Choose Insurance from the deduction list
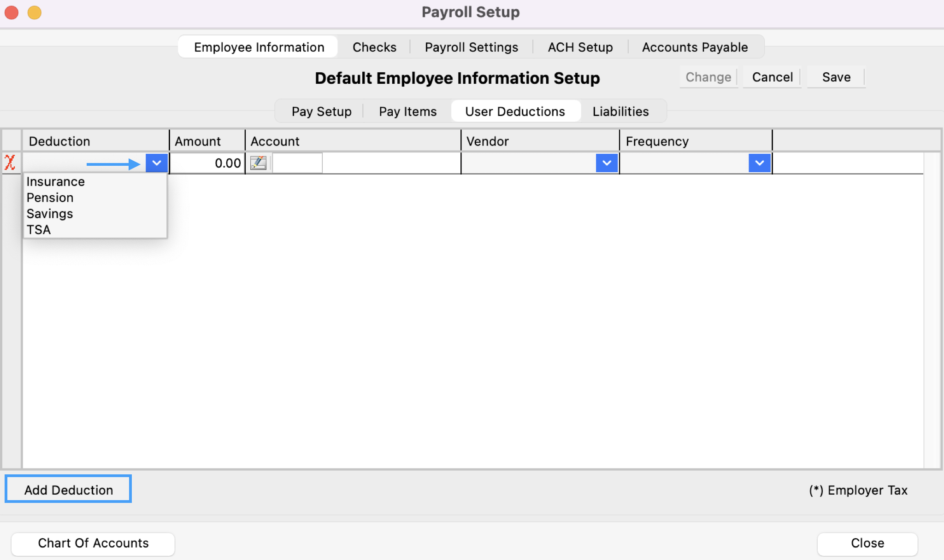 56,181
